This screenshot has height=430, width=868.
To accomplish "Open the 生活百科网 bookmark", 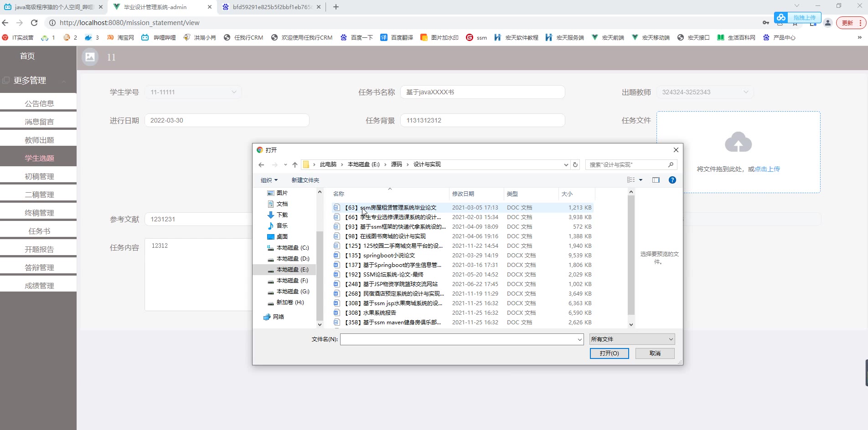I will 736,38.
